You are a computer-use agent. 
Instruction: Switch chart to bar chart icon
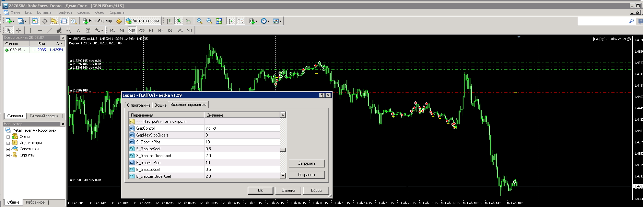(169, 21)
